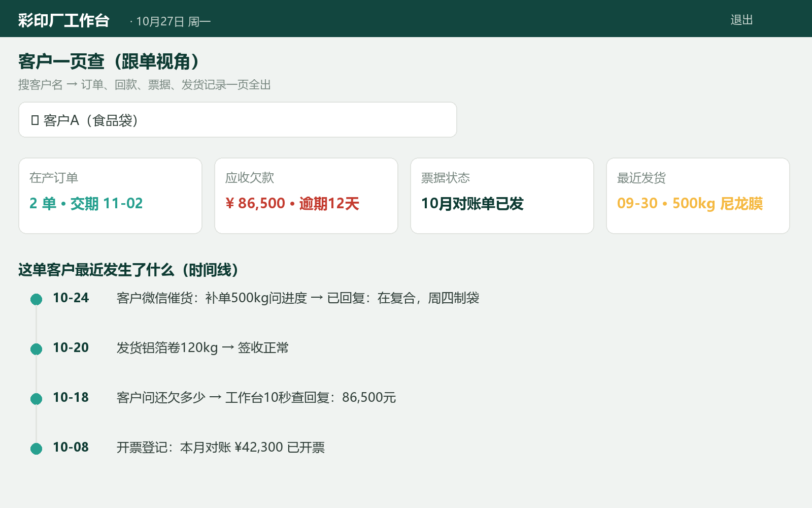812x508 pixels.
Task: Click the date label 10-20
Action: pyautogui.click(x=71, y=347)
